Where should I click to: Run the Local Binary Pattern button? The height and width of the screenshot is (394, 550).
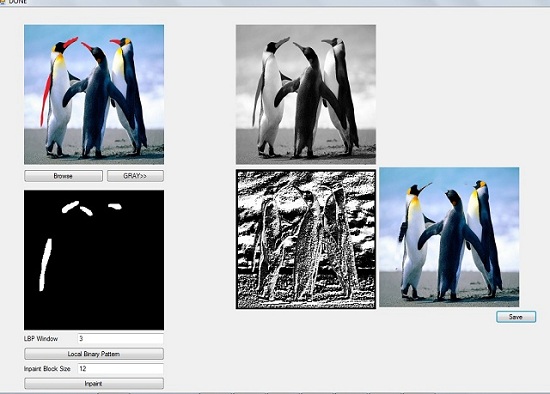[94, 354]
